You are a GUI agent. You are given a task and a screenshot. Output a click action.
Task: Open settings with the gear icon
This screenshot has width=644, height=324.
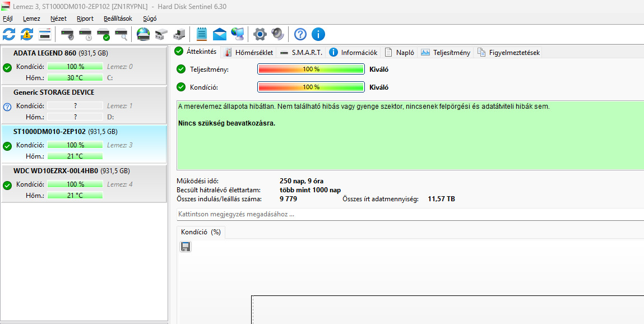pos(260,34)
